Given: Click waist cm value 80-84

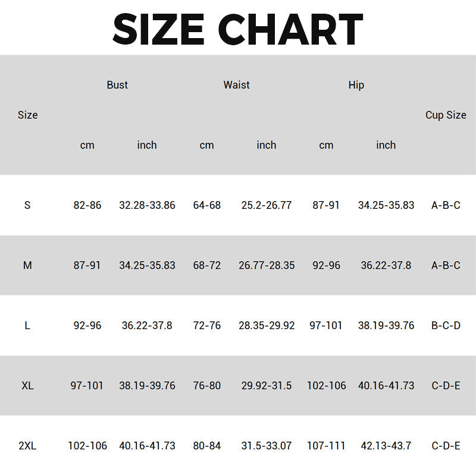Looking at the screenshot, I should pyautogui.click(x=206, y=446).
